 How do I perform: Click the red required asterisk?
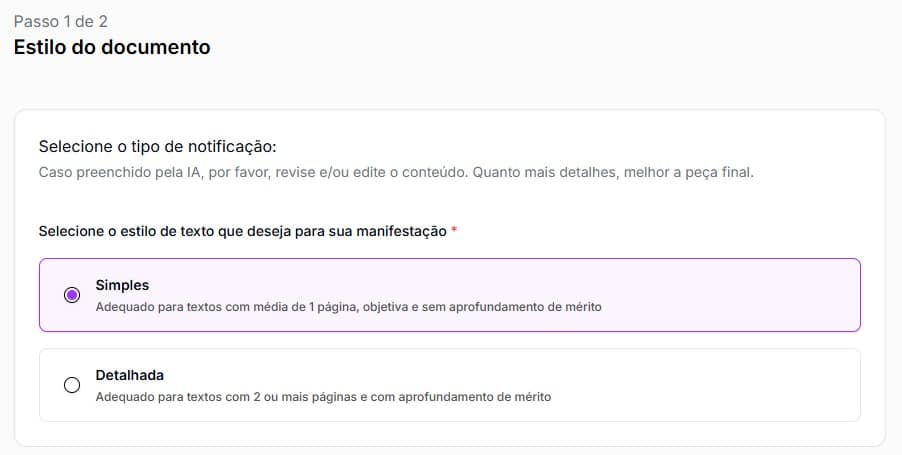pos(454,231)
